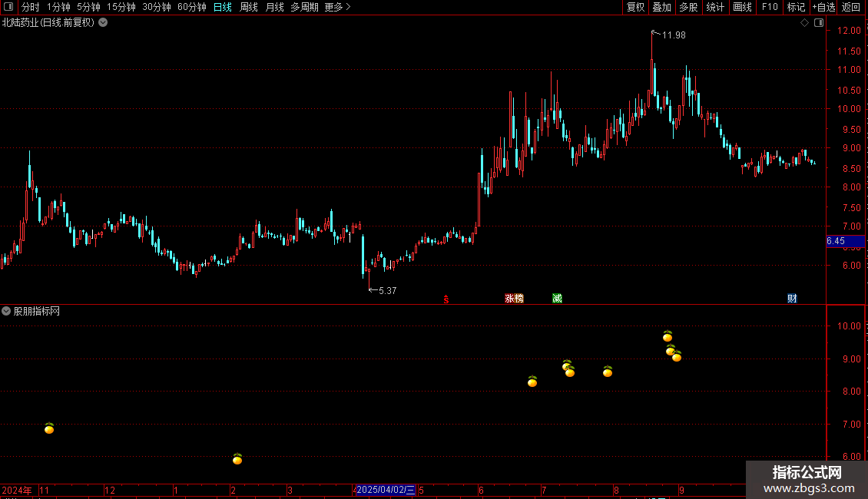
Task: Select the 5分钟 period tab
Action: pos(88,7)
